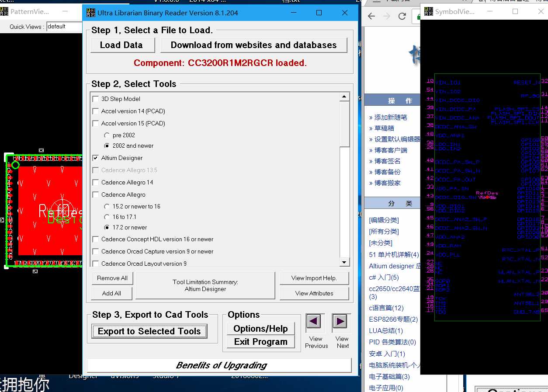Screen dimensions: 548x392
Task: Click the [编辑分类] link
Action: (x=384, y=220)
